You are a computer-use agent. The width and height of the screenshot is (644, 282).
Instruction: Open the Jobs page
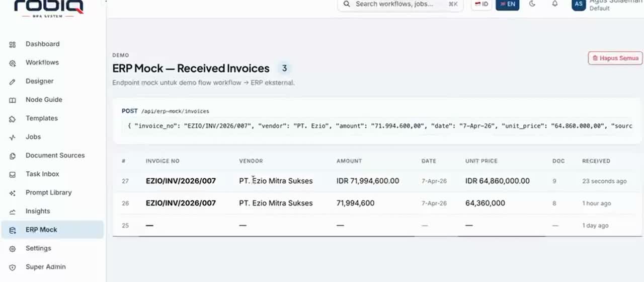(x=33, y=137)
